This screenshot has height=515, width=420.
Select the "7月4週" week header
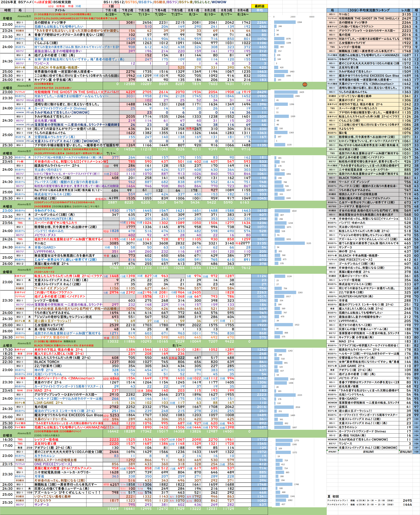(x=161, y=10)
